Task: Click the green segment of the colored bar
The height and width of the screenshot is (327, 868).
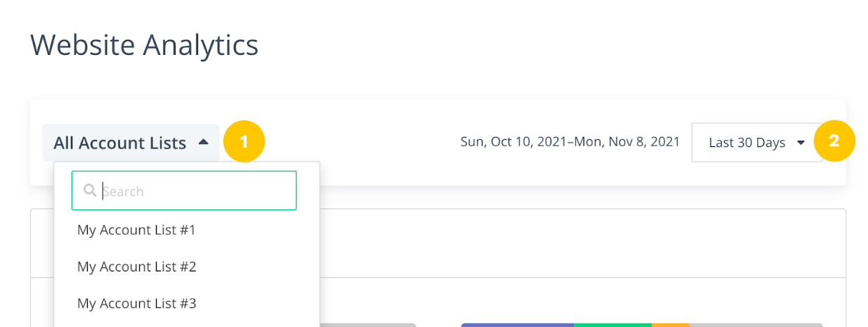Action: point(613,325)
